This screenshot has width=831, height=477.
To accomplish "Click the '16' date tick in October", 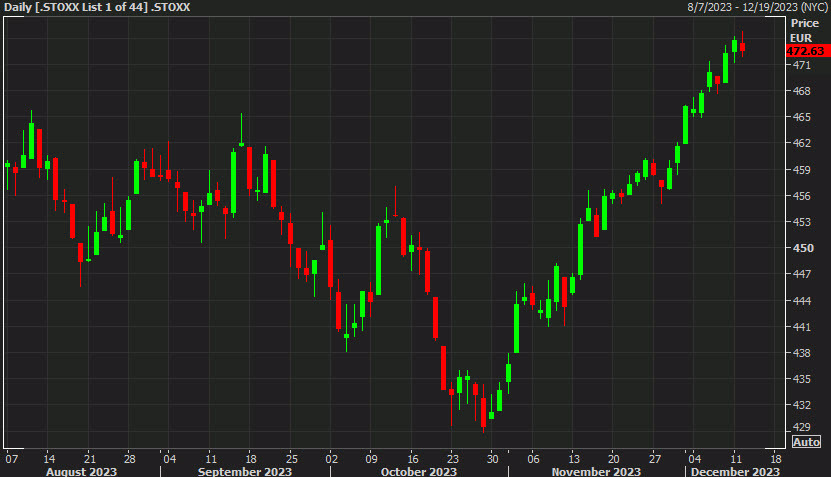I will [x=413, y=459].
